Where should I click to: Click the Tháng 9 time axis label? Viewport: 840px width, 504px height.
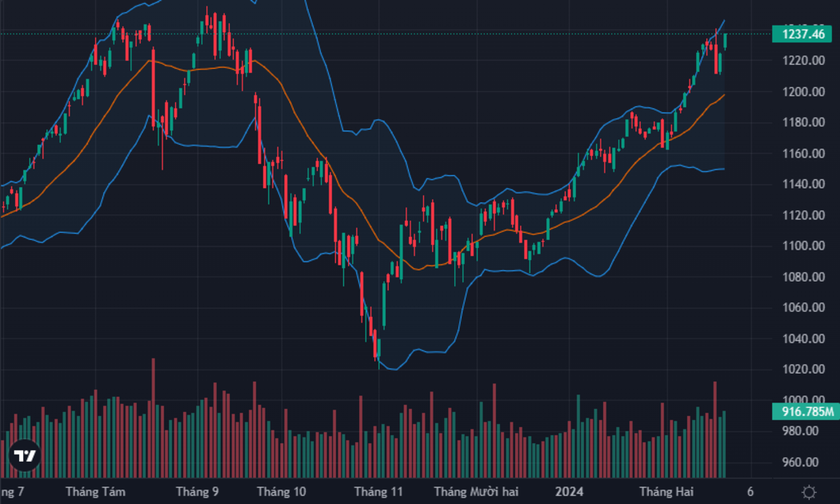(x=197, y=492)
